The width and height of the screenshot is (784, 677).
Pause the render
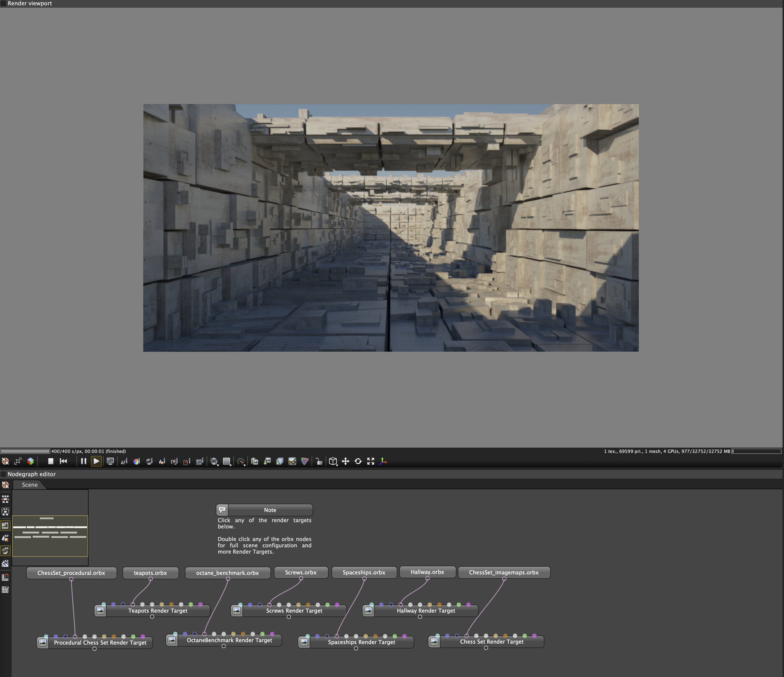coord(84,461)
